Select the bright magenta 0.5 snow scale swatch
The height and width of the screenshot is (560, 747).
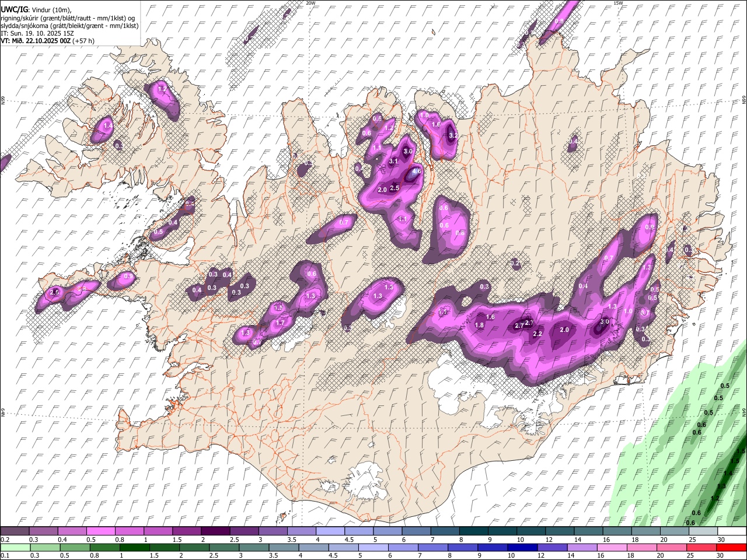point(100,531)
